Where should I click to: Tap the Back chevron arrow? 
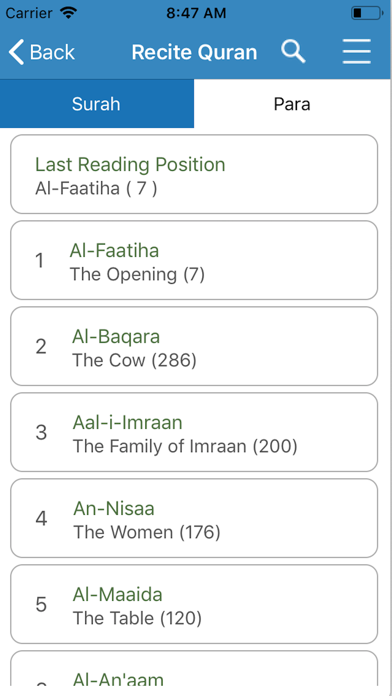click(x=16, y=52)
